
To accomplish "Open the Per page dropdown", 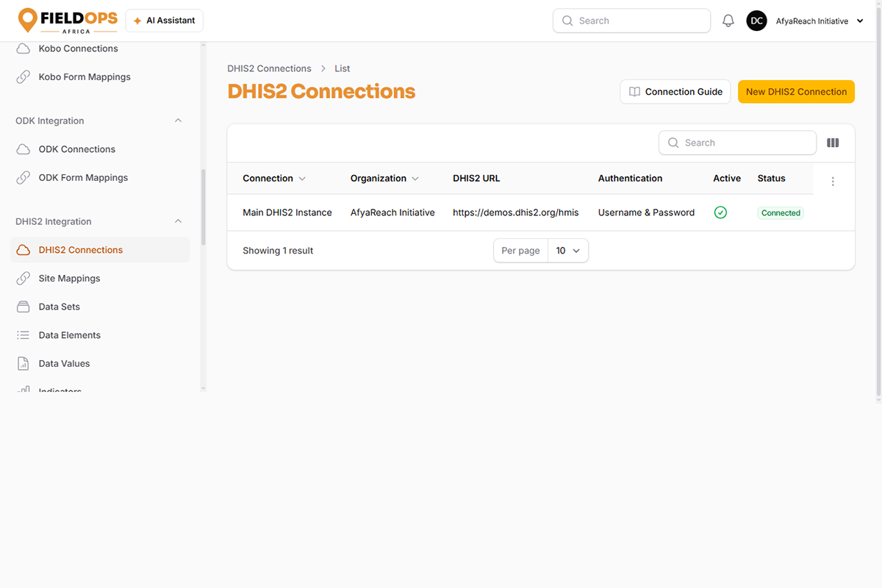I will coord(568,251).
